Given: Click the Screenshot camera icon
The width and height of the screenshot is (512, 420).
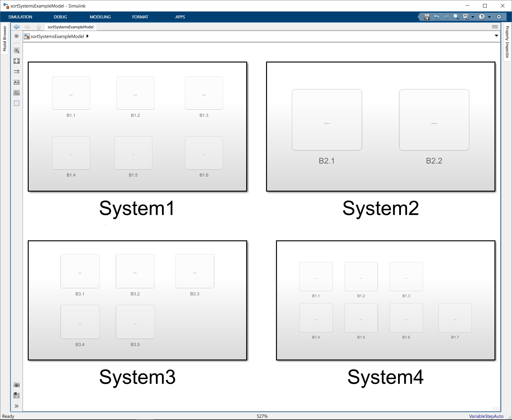Looking at the screenshot, I should point(17,385).
